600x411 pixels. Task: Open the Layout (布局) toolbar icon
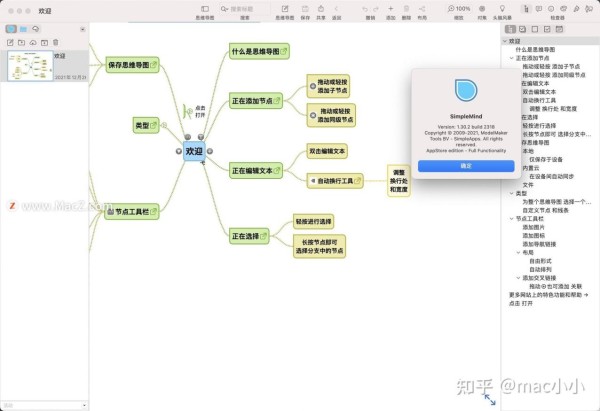coord(422,9)
